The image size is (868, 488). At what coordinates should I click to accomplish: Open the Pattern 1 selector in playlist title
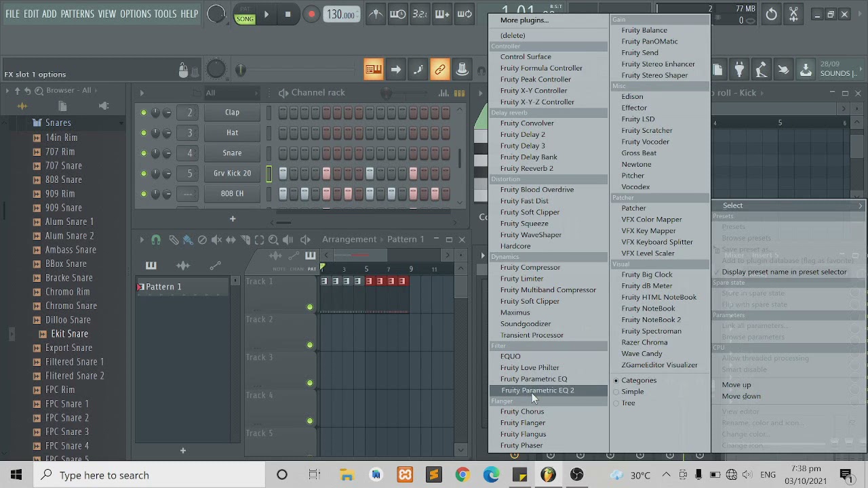point(406,239)
